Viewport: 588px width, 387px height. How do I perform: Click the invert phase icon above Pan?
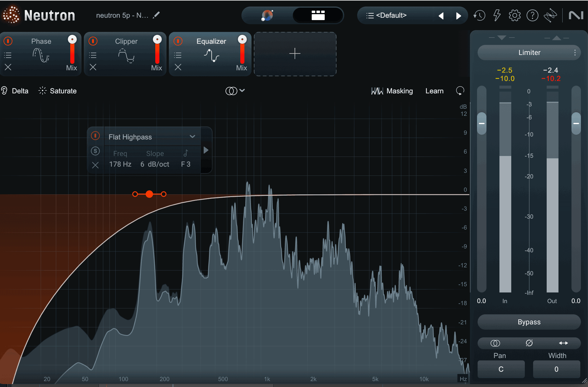click(x=529, y=343)
